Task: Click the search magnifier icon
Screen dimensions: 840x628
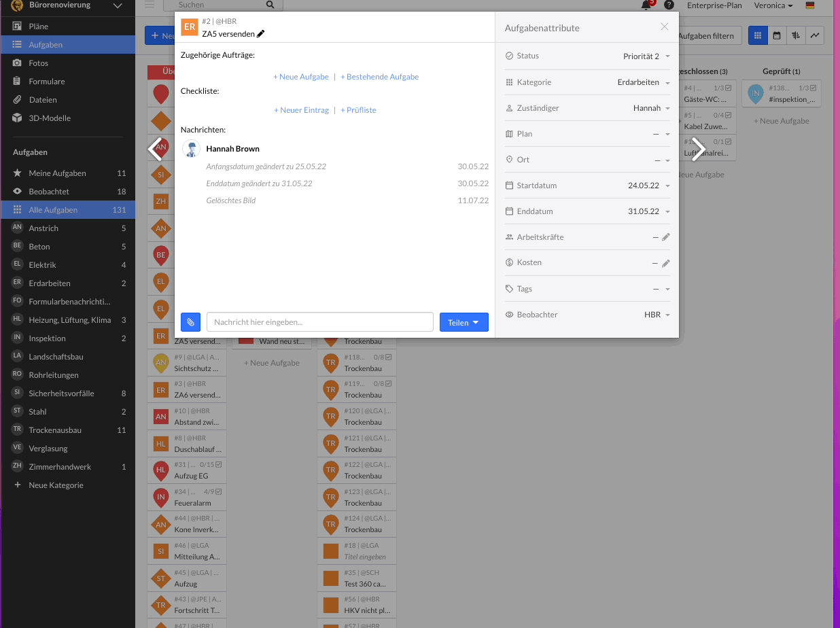Action: click(270, 5)
